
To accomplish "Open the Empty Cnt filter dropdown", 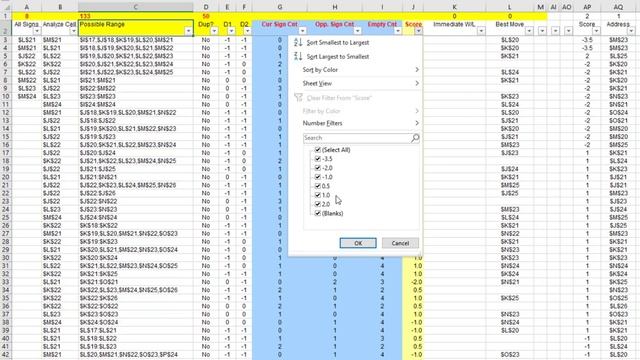I will click(x=398, y=31).
